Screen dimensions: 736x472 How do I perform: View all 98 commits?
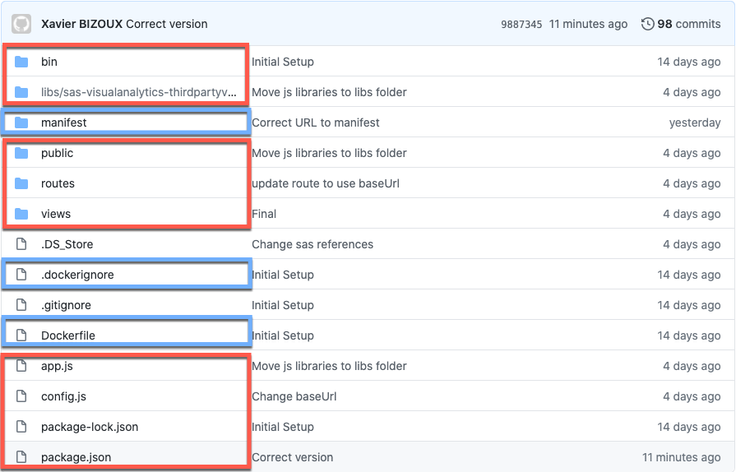(688, 24)
